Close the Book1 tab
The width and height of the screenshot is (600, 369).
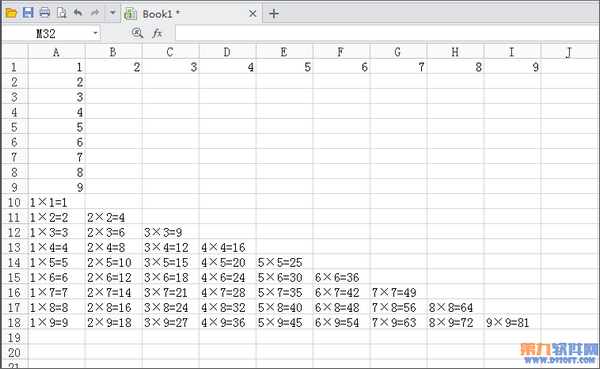[x=253, y=14]
